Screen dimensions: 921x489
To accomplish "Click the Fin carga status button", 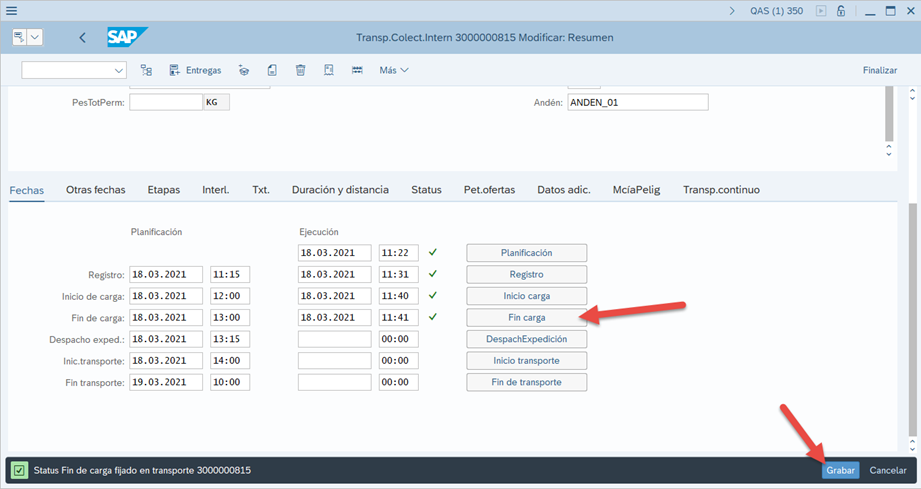I will [x=526, y=317].
